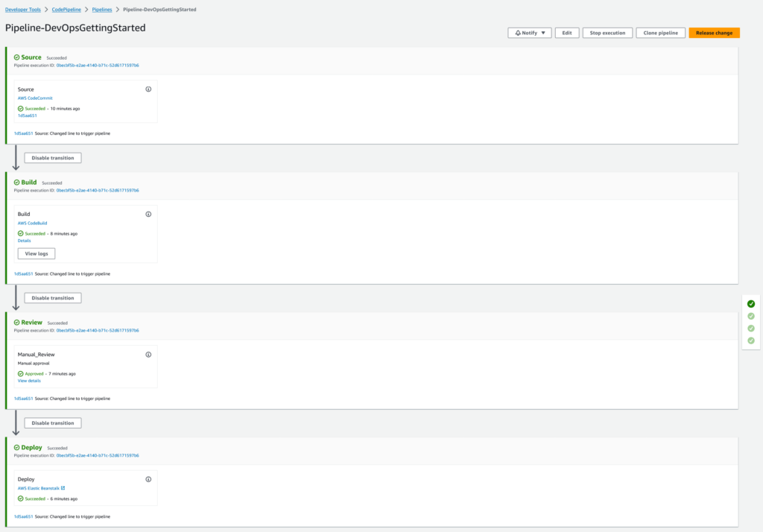Open the Notify dropdown menu
The width and height of the screenshot is (763, 532).
[x=529, y=33]
